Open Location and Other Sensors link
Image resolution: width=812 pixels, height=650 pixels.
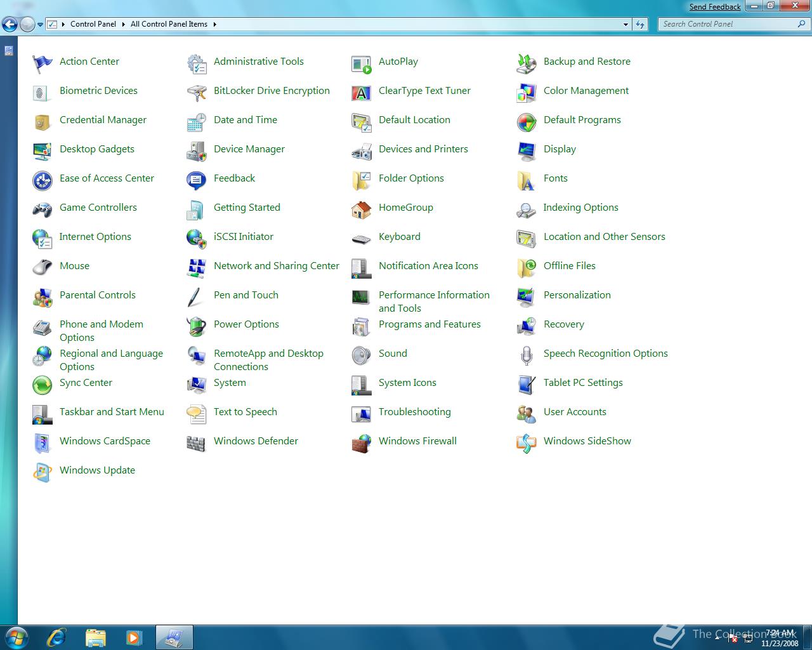(x=605, y=236)
